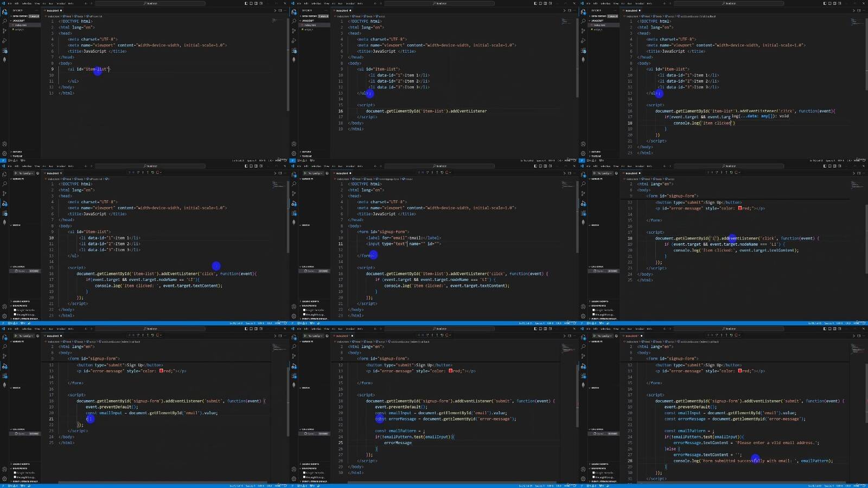Viewport: 868px width, 488px height.
Task: Select index.html in Explorer tree, window line 16
Action: coord(314,25)
